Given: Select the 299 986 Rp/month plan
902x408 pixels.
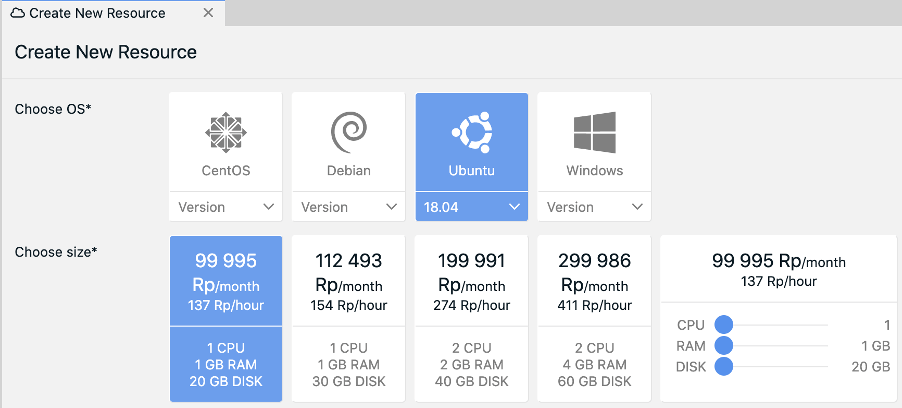Looking at the screenshot, I should 594,318.
